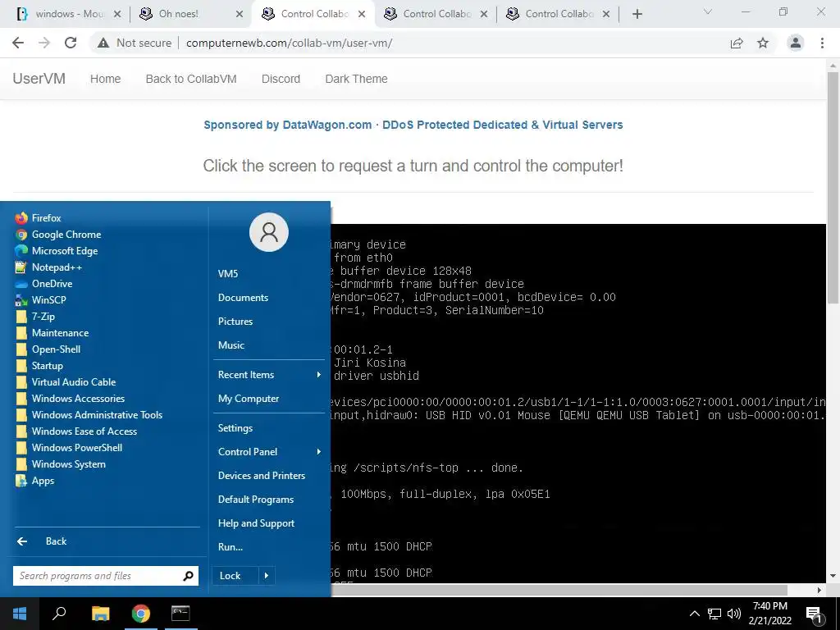Share this page via the share icon
The height and width of the screenshot is (630, 840).
pos(737,43)
